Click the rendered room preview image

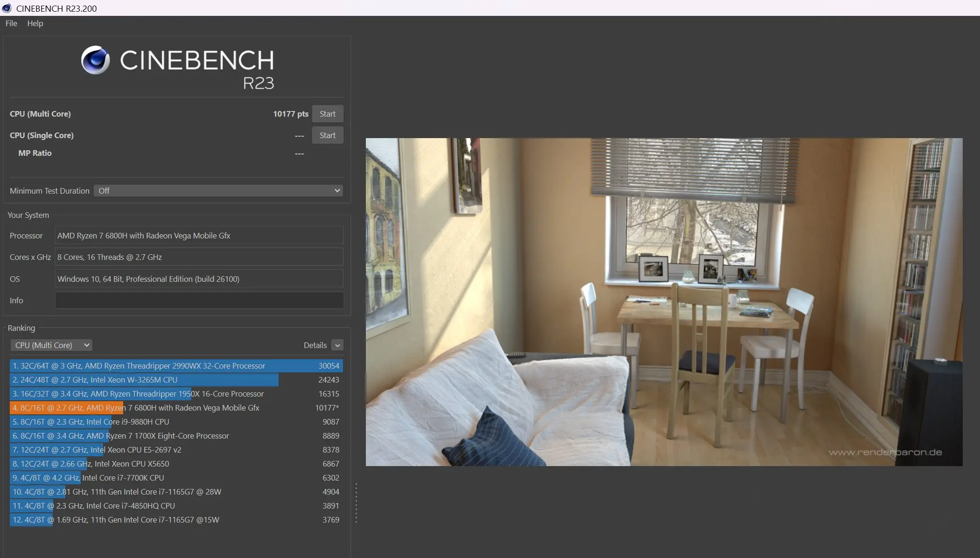coord(664,302)
